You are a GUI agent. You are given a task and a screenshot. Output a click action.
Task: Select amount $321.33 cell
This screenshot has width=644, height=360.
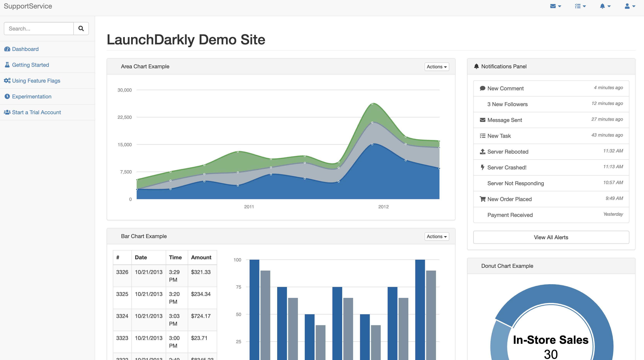202,276
